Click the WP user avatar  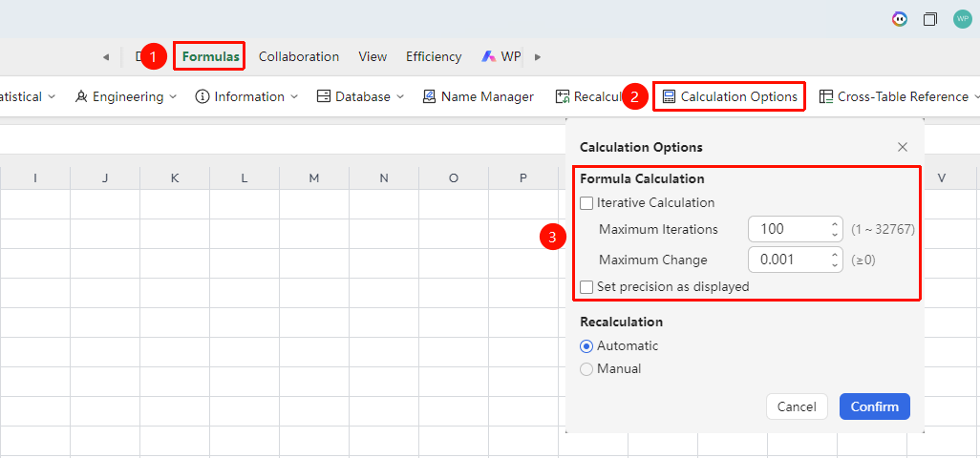(x=963, y=19)
